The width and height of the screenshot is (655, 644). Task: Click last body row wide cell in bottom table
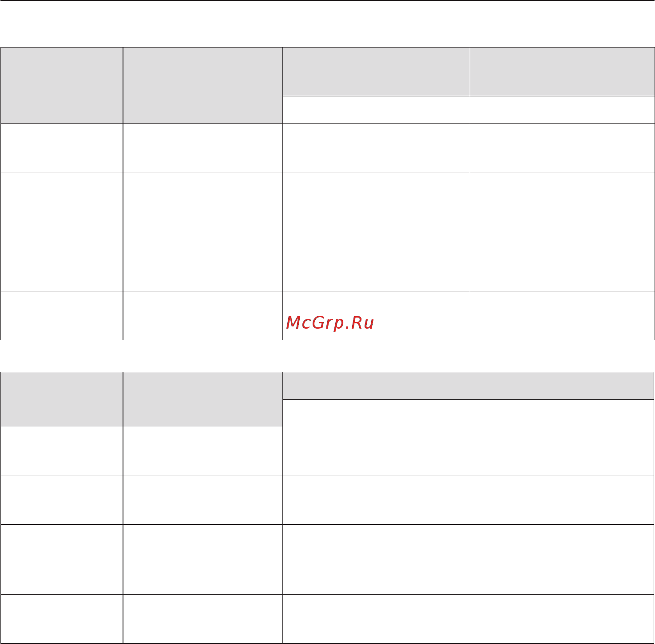(468, 619)
